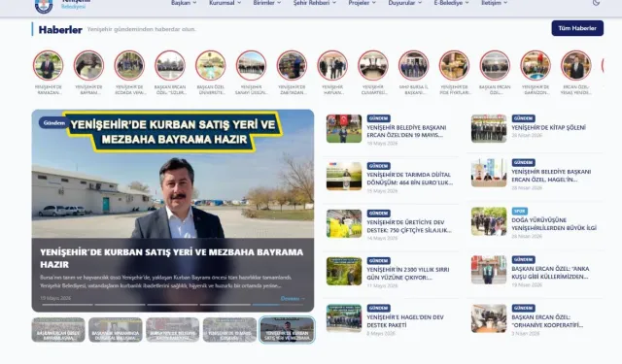Toggle dark mode moon icon

[x=596, y=3]
